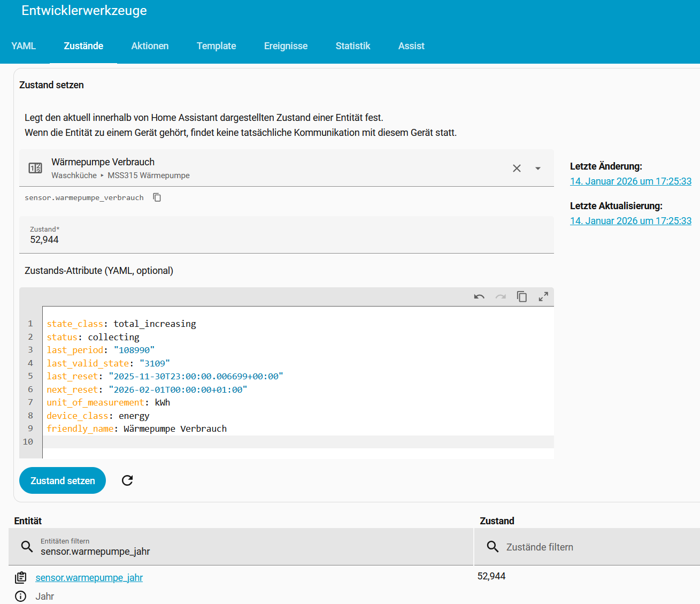
Task: Redo change in YAML editor
Action: (x=501, y=297)
